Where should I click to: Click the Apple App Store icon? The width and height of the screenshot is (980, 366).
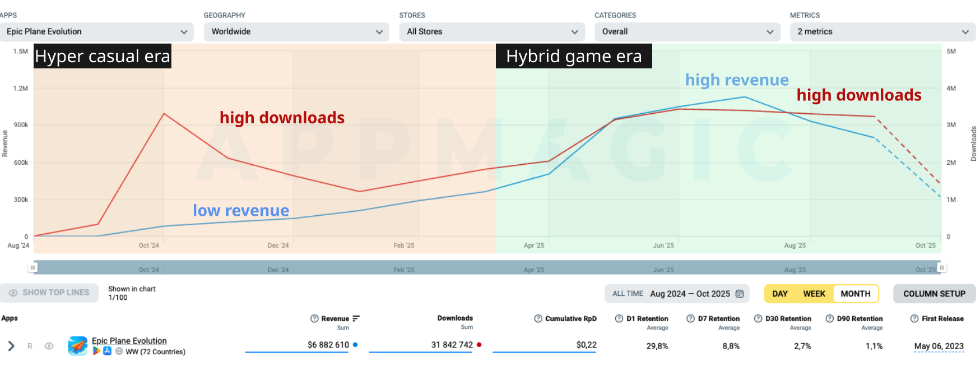[x=108, y=351]
